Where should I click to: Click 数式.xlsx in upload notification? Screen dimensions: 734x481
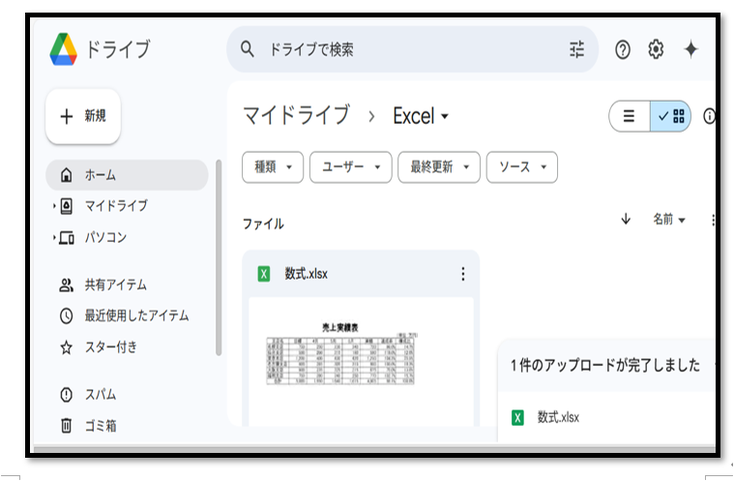[558, 417]
